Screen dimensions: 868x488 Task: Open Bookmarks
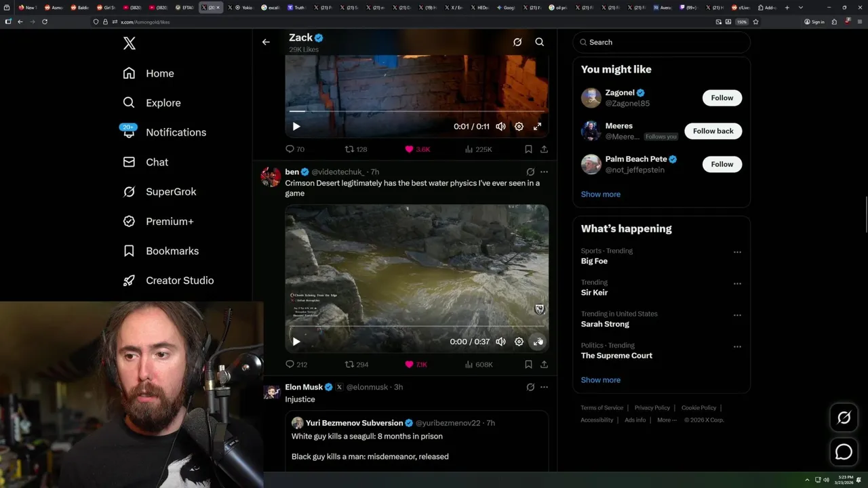click(x=161, y=251)
